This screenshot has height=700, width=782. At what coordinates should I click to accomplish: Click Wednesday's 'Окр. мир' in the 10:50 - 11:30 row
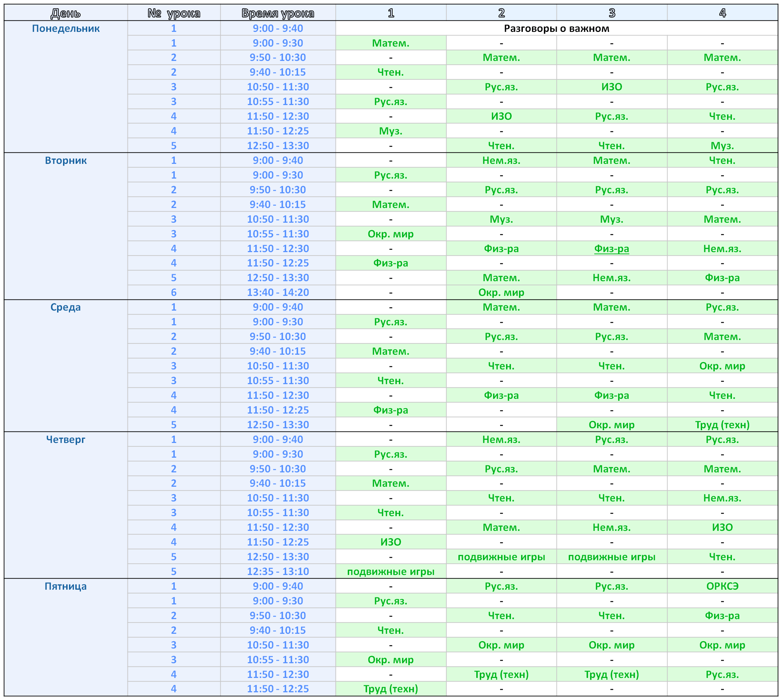point(722,366)
